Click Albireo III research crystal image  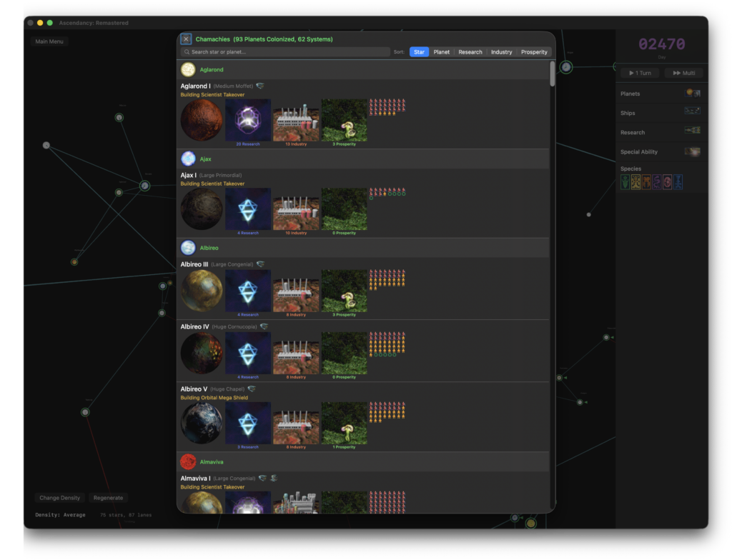[x=248, y=291]
